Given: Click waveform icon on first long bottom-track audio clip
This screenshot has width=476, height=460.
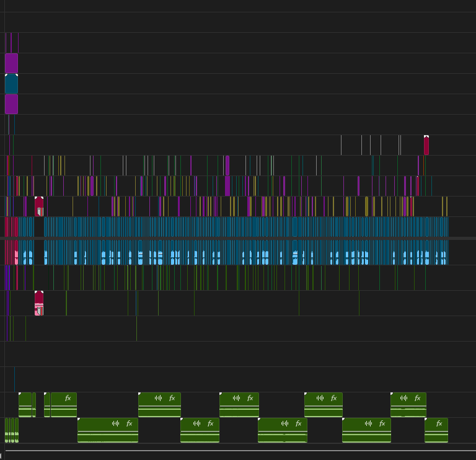Looking at the screenshot, I should pyautogui.click(x=115, y=423).
